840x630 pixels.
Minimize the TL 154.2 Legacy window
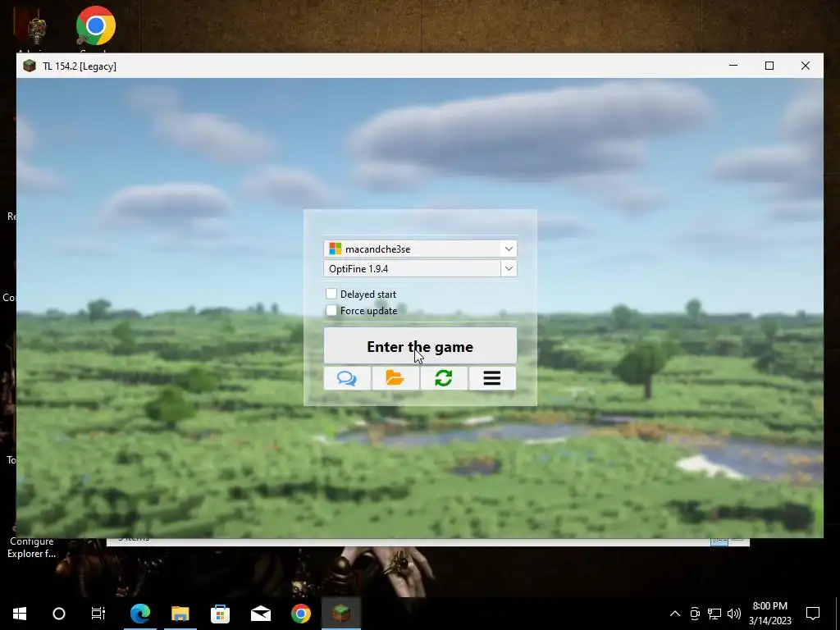[733, 66]
